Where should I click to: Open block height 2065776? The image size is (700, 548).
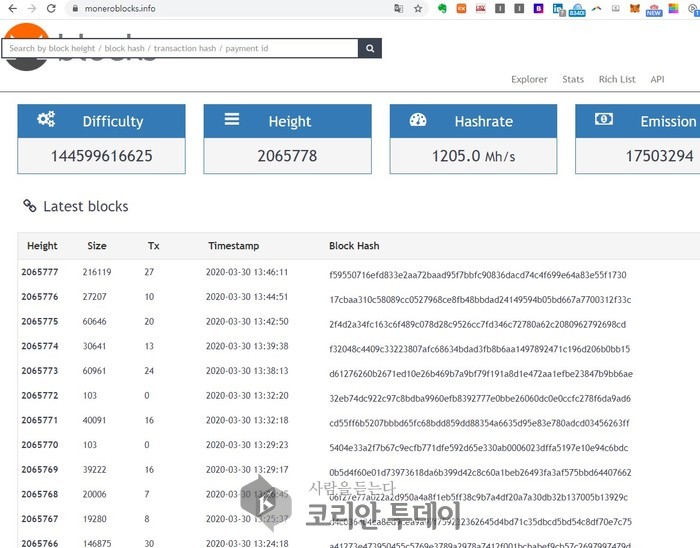pos(40,296)
